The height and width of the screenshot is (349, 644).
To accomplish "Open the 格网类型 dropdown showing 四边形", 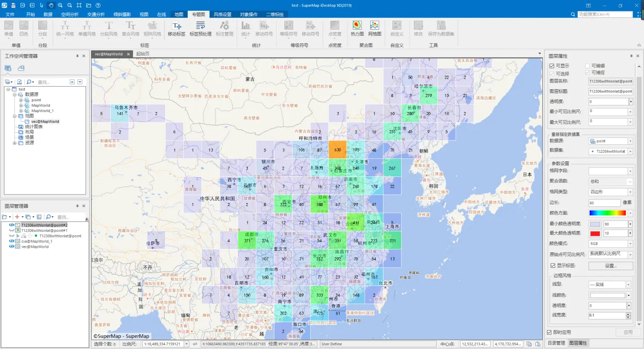I will point(630,192).
